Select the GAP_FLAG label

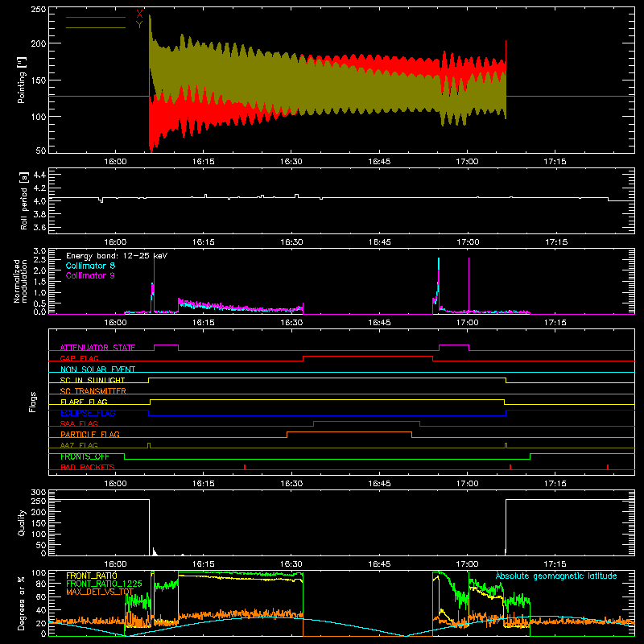tap(80, 358)
